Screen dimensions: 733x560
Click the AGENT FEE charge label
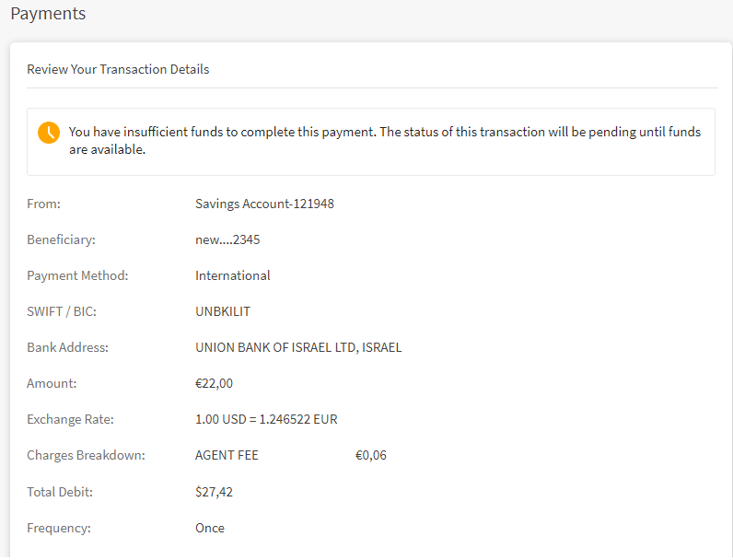tap(227, 455)
